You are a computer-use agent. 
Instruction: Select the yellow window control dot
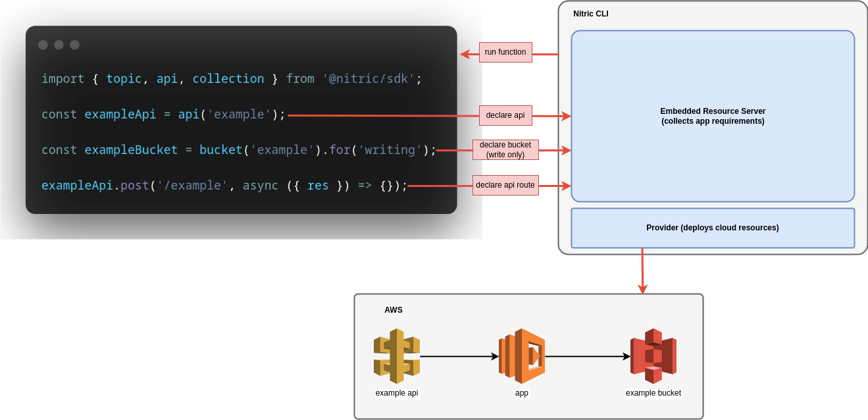pyautogui.click(x=59, y=45)
